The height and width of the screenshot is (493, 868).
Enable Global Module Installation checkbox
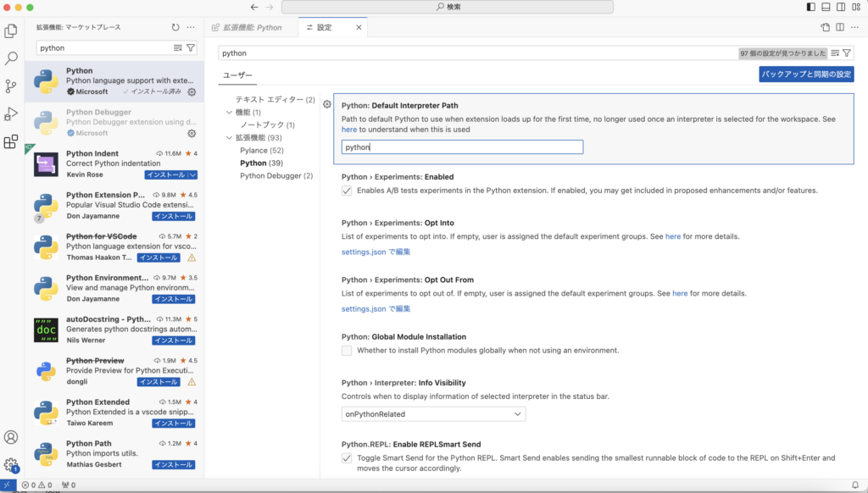347,351
